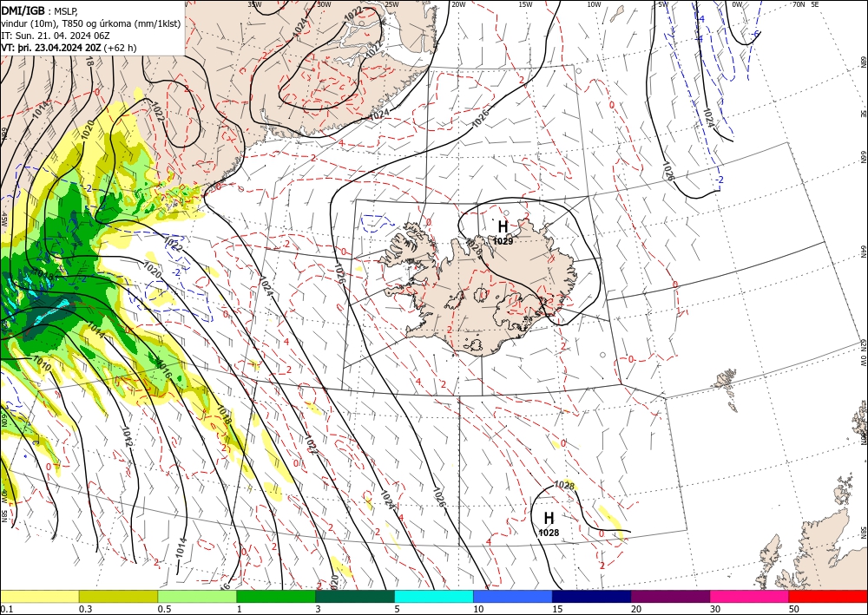
Task: Click the '15W' longitude label at top
Action: click(526, 4)
